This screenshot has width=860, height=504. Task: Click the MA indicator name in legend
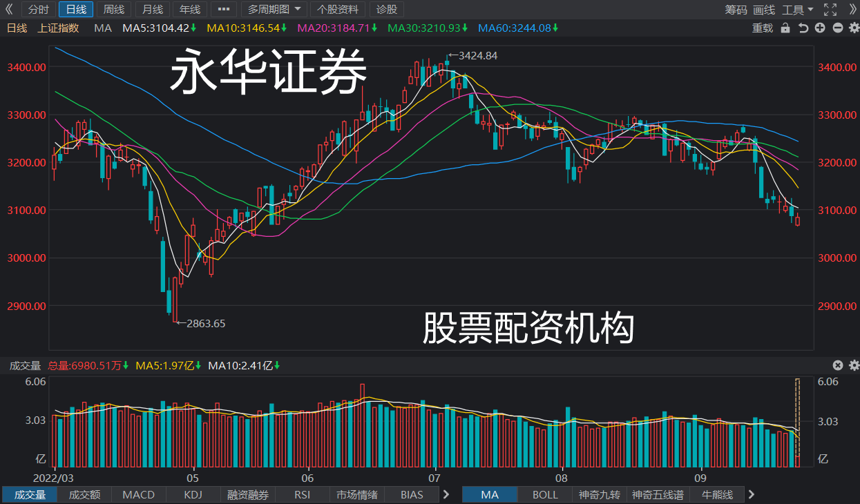tap(102, 28)
